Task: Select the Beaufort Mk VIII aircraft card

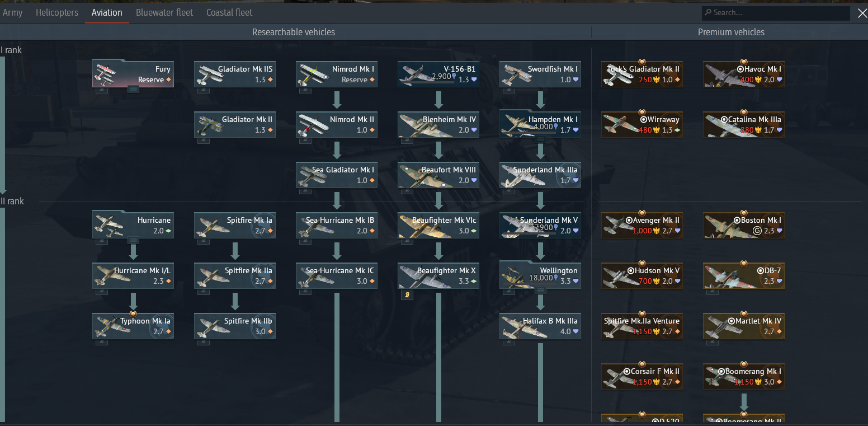Action: (x=438, y=175)
